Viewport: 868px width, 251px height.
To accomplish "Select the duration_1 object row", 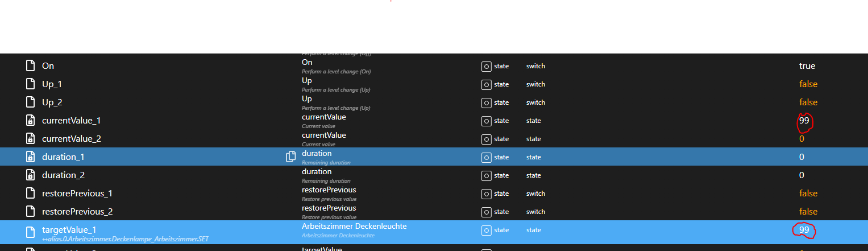I will point(63,157).
